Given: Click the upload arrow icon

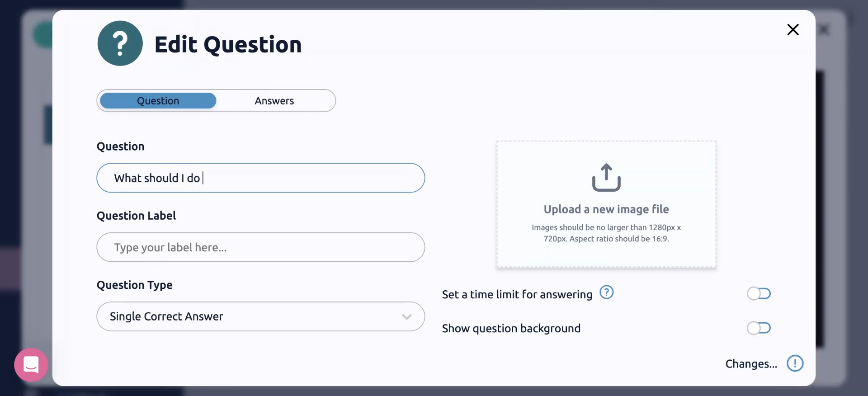Looking at the screenshot, I should pos(606,177).
